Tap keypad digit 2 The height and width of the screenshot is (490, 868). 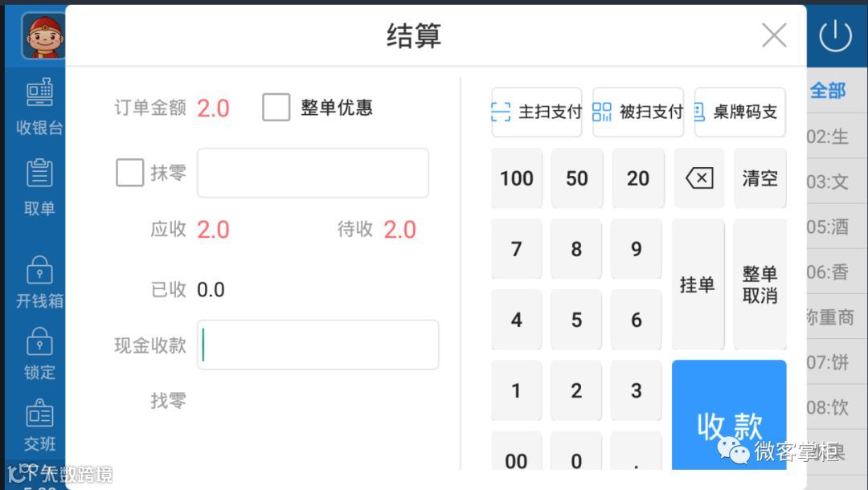click(x=576, y=390)
